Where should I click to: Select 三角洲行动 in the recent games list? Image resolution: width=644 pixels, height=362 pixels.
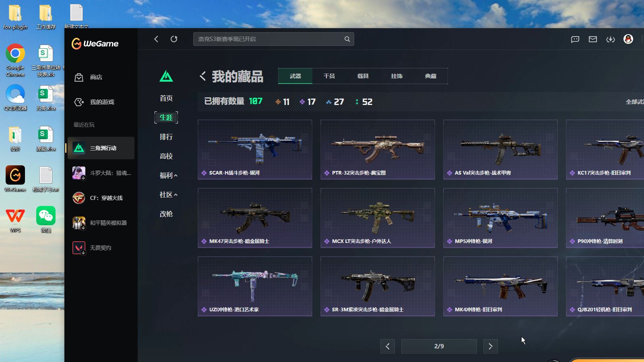(101, 148)
